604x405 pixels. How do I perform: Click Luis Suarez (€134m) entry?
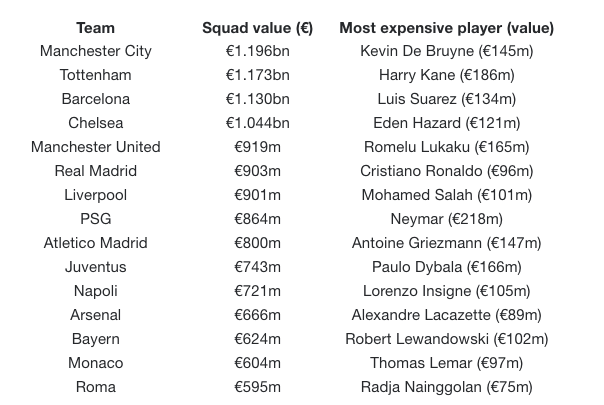tap(446, 99)
